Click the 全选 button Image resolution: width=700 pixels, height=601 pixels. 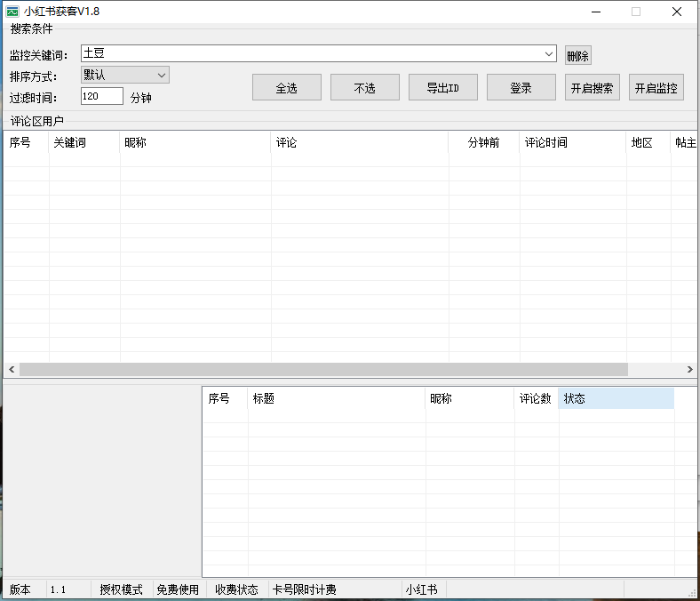[286, 88]
